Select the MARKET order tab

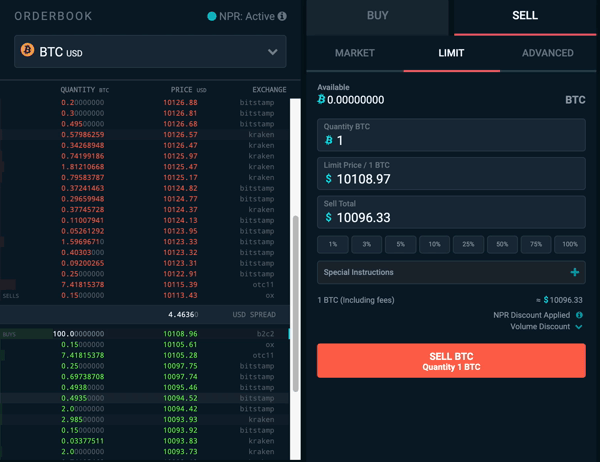pyautogui.click(x=355, y=53)
